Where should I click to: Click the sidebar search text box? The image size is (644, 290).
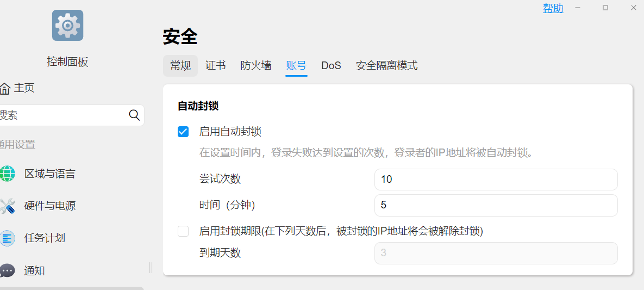62,115
